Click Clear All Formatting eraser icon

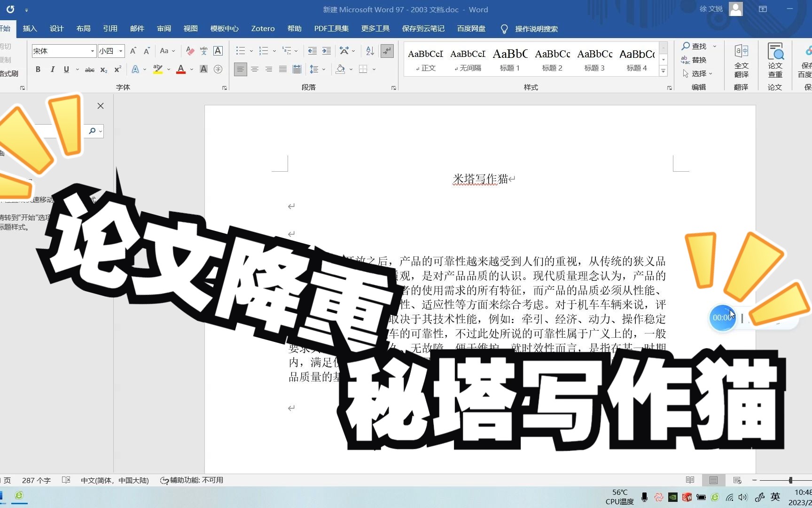click(x=190, y=51)
